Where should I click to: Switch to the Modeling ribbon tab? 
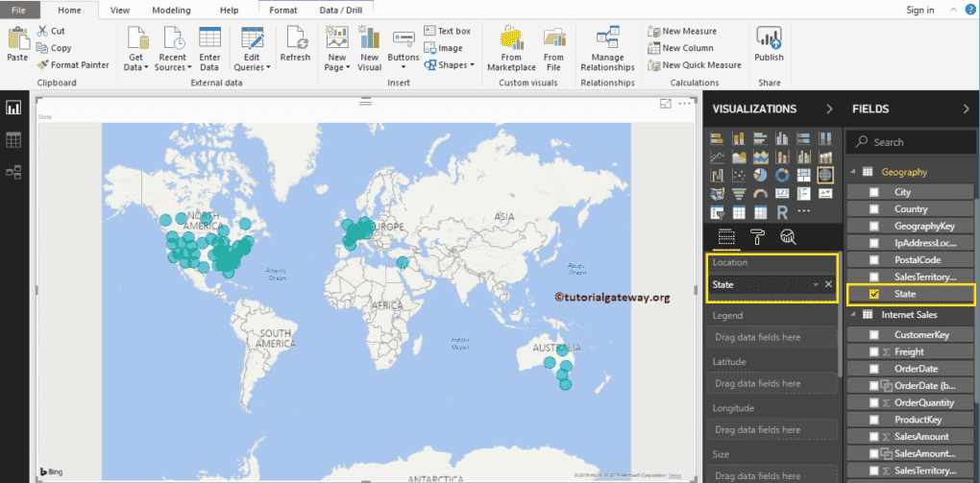(171, 10)
